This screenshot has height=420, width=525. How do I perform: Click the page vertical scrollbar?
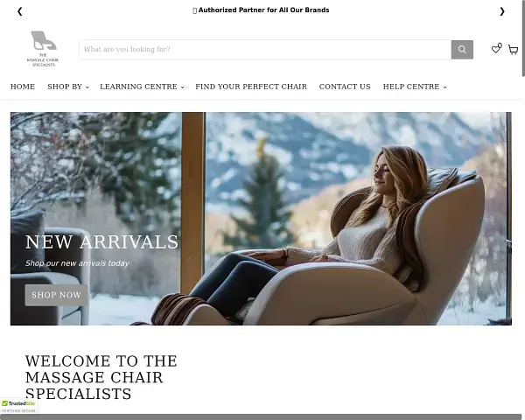(x=523, y=38)
